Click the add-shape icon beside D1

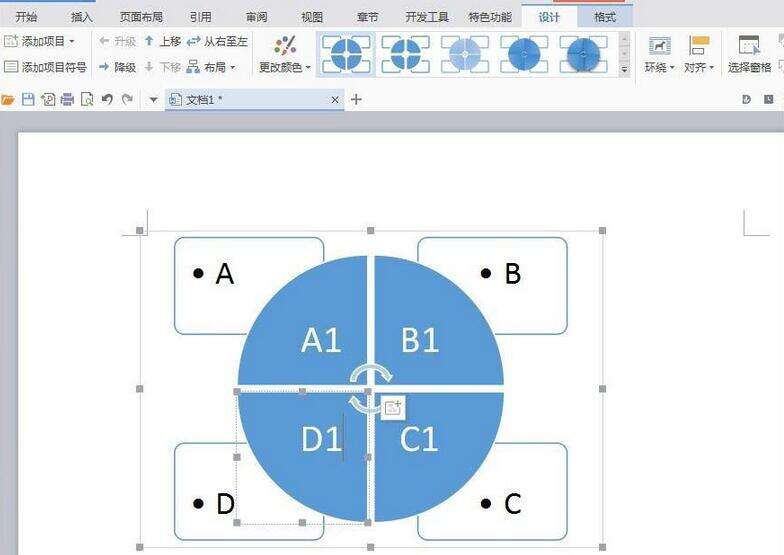tap(394, 407)
